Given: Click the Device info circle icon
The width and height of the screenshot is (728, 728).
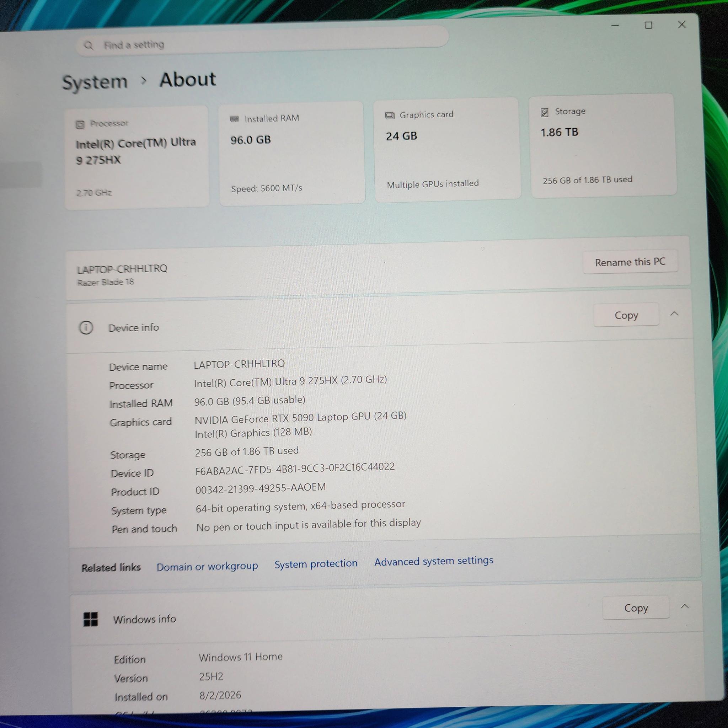Looking at the screenshot, I should (x=86, y=327).
